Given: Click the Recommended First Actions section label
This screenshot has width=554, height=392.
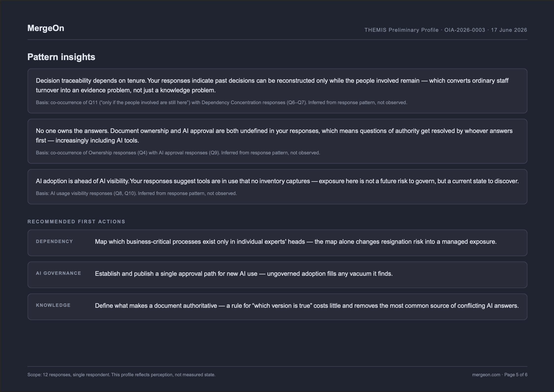Looking at the screenshot, I should [x=76, y=222].
